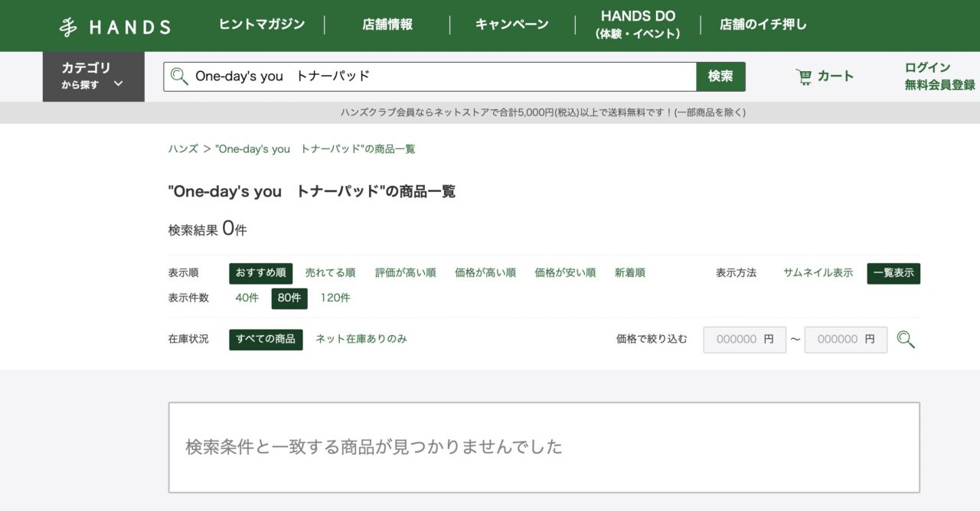Viewport: 980px width, 511px height.
Task: Click the price filter magnifier icon
Action: [906, 340]
